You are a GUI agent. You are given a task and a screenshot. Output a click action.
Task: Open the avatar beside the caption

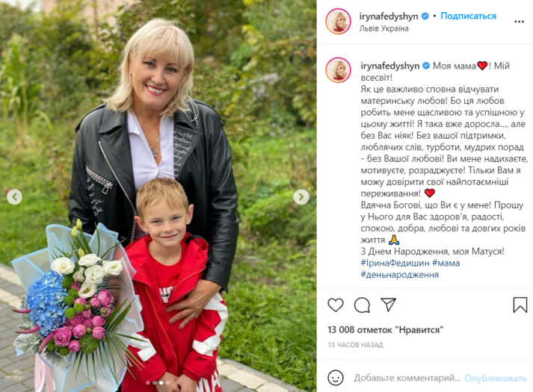[x=338, y=70]
